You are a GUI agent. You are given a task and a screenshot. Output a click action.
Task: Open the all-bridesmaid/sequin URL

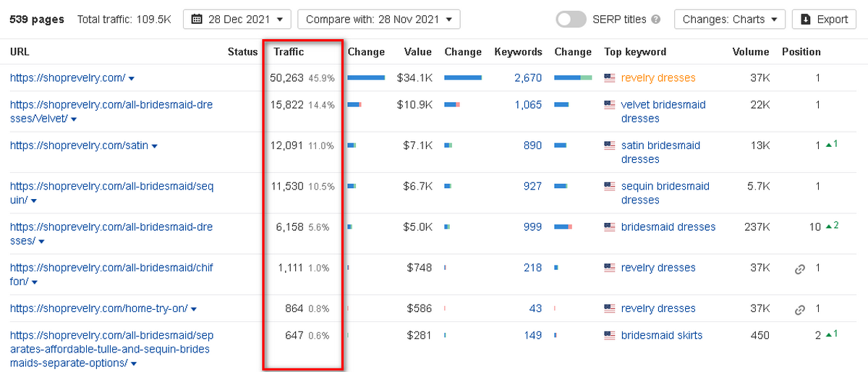tap(112, 193)
